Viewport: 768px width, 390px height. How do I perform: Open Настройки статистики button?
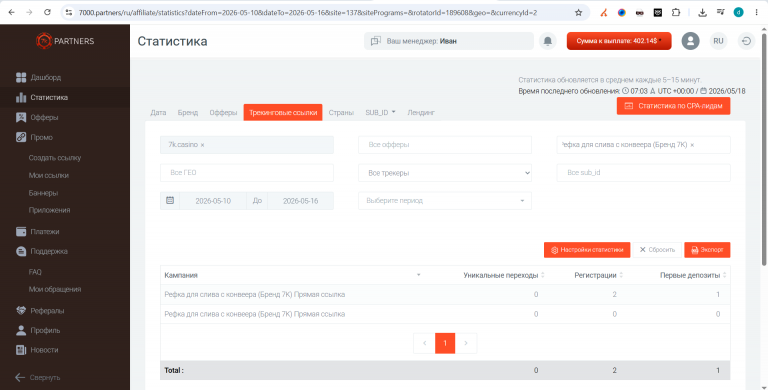(587, 250)
